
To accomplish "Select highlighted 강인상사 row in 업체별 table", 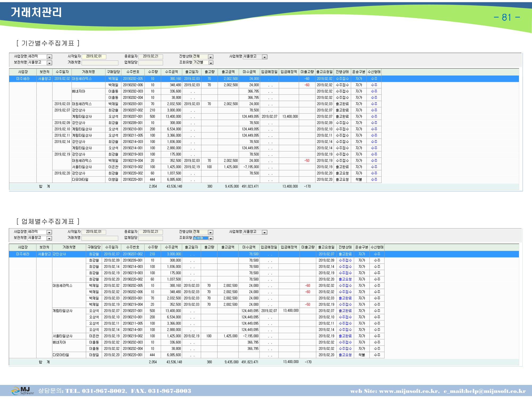I will (264, 254).
